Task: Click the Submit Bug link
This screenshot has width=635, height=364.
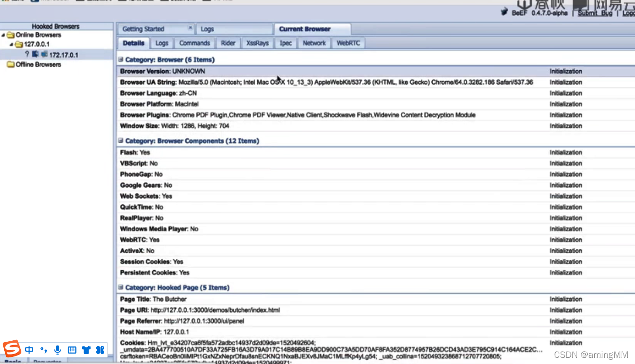Action: tap(595, 13)
